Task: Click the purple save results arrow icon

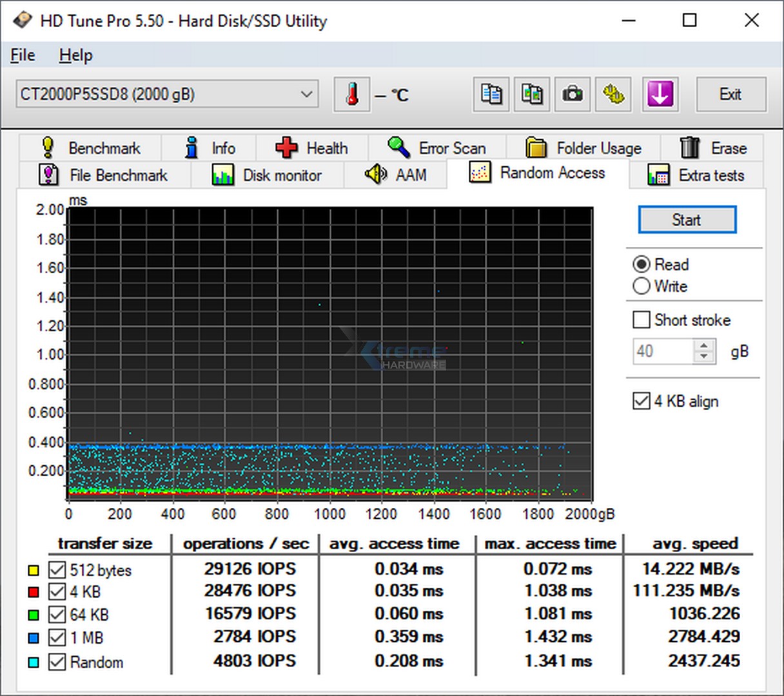Action: click(660, 94)
